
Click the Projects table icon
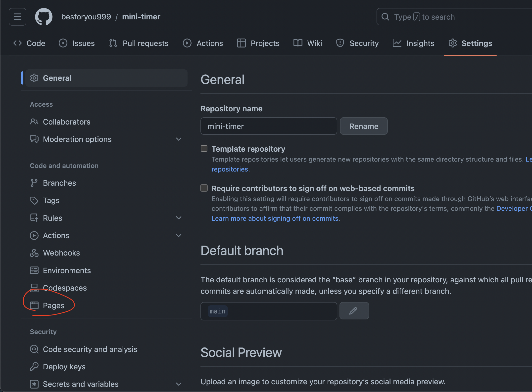241,43
